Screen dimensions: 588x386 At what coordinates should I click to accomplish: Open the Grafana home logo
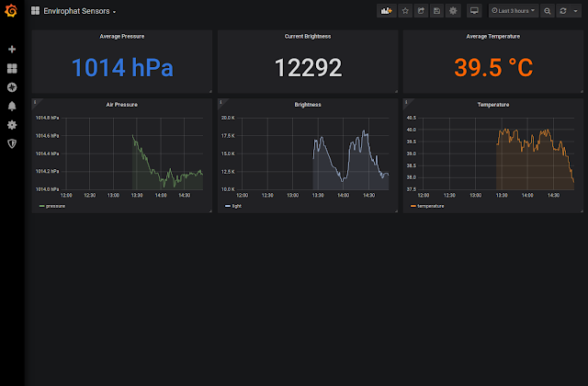click(11, 10)
